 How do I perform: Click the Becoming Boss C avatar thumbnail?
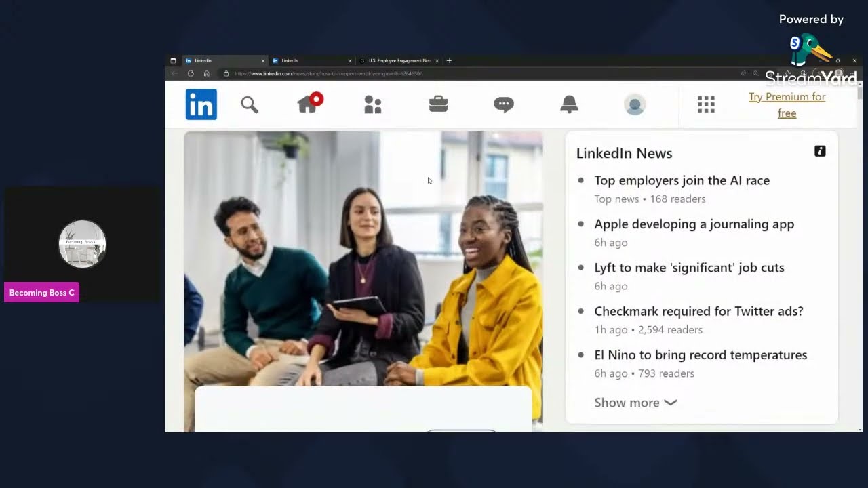(82, 244)
